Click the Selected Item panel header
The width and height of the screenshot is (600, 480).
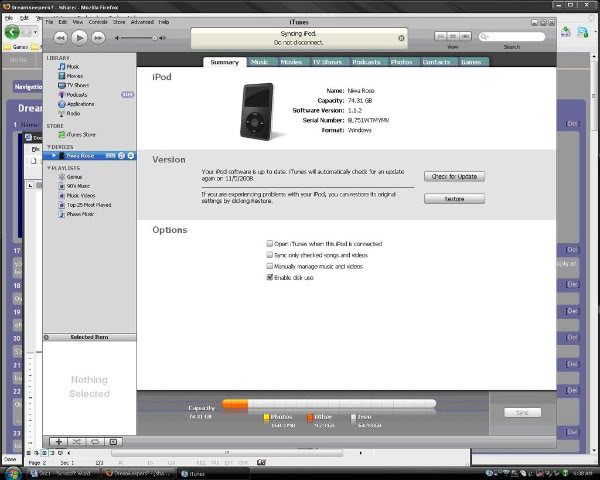(x=90, y=337)
